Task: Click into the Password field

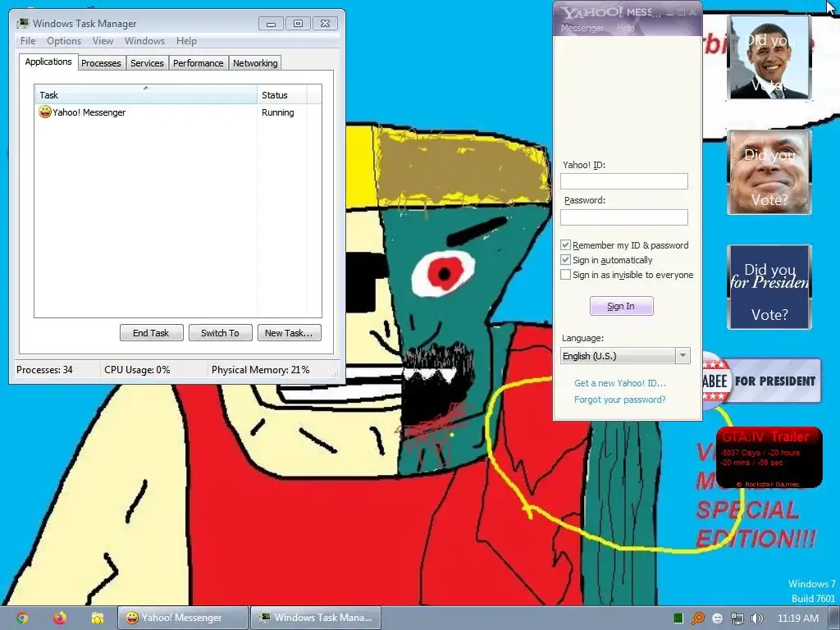Action: pyautogui.click(x=624, y=217)
